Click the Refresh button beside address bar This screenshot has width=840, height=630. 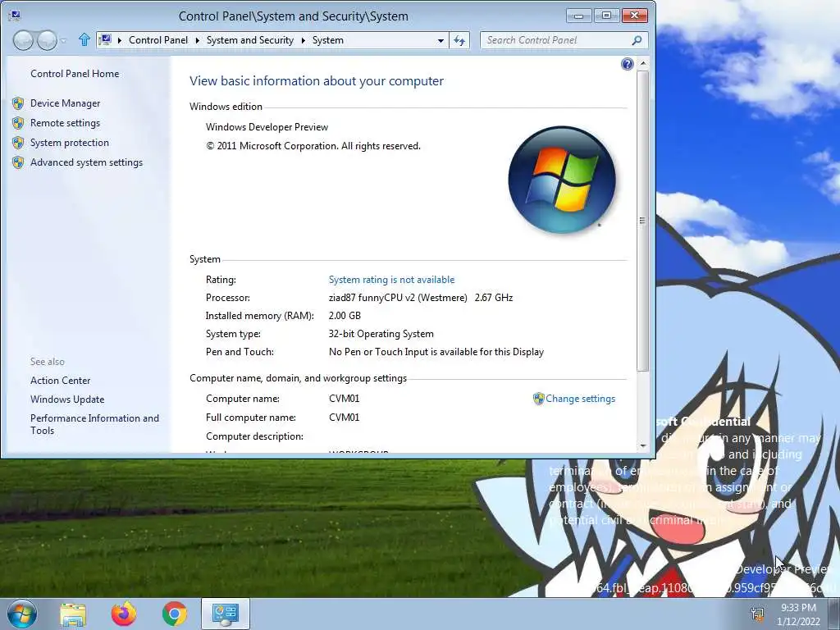tap(459, 40)
